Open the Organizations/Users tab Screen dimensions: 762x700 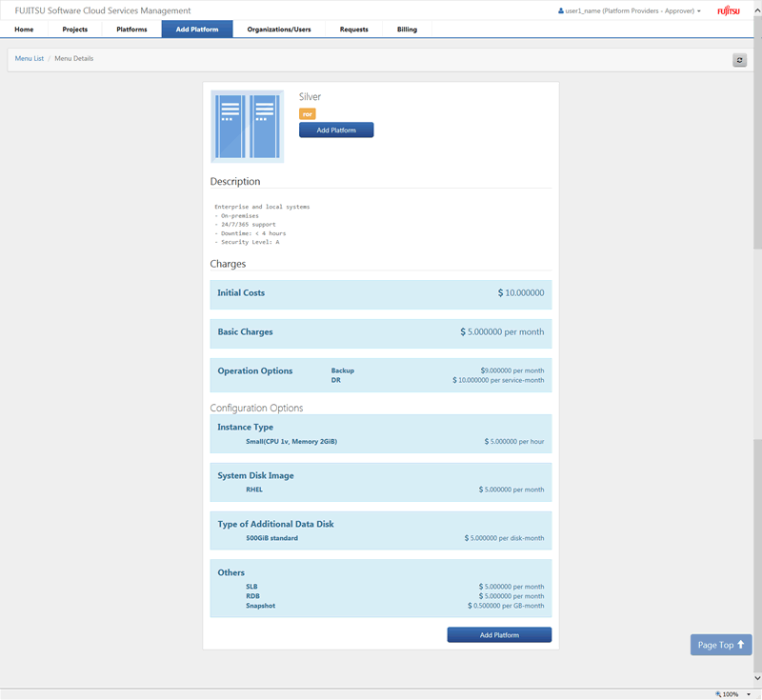(279, 30)
